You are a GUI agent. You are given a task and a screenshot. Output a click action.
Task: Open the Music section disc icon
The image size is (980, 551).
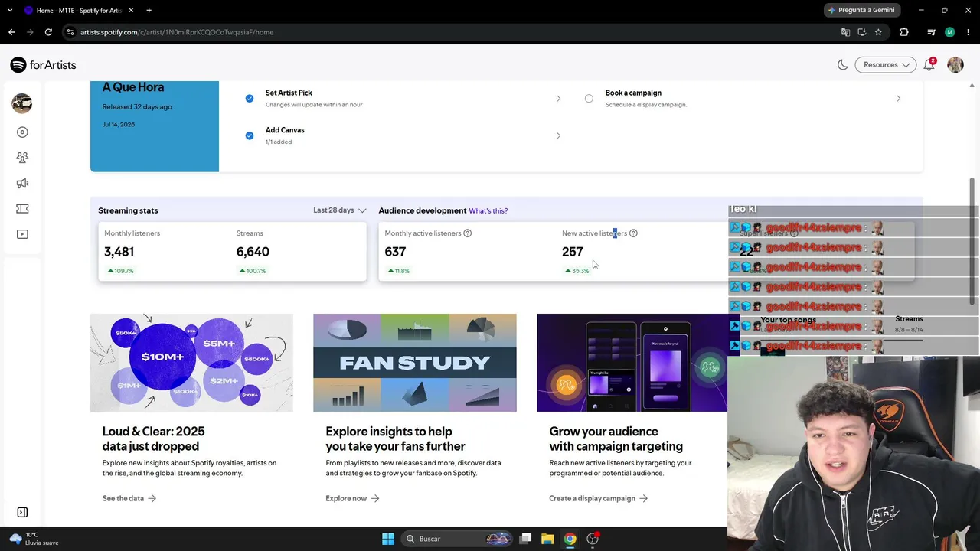[22, 132]
